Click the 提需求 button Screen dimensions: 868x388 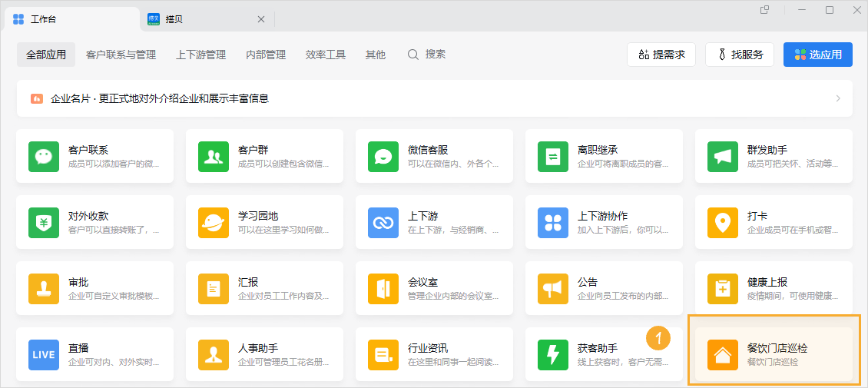(x=661, y=55)
